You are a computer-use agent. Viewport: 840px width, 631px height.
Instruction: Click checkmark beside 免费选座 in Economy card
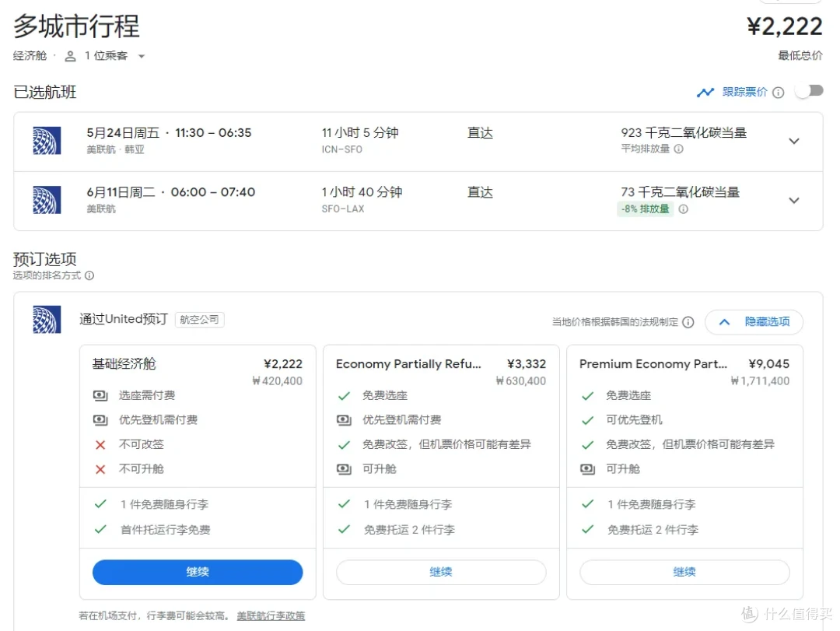344,396
